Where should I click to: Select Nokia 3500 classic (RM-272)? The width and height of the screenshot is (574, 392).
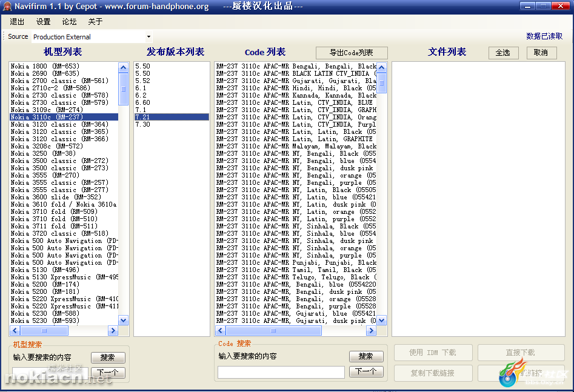[64, 161]
